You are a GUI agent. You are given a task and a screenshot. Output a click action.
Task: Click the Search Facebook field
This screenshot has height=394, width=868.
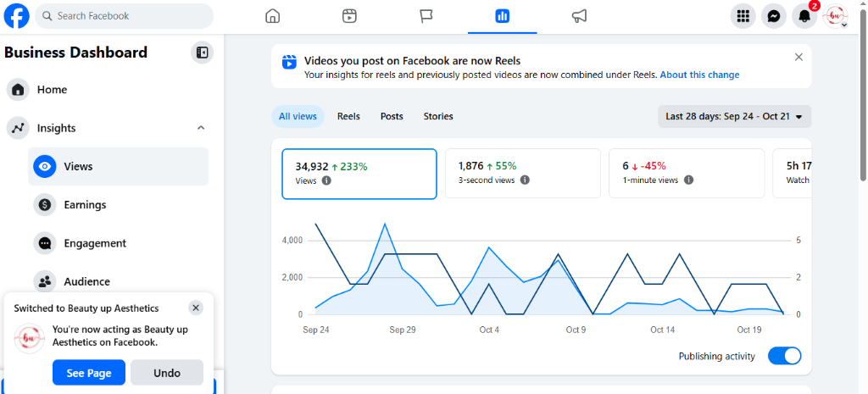point(124,16)
